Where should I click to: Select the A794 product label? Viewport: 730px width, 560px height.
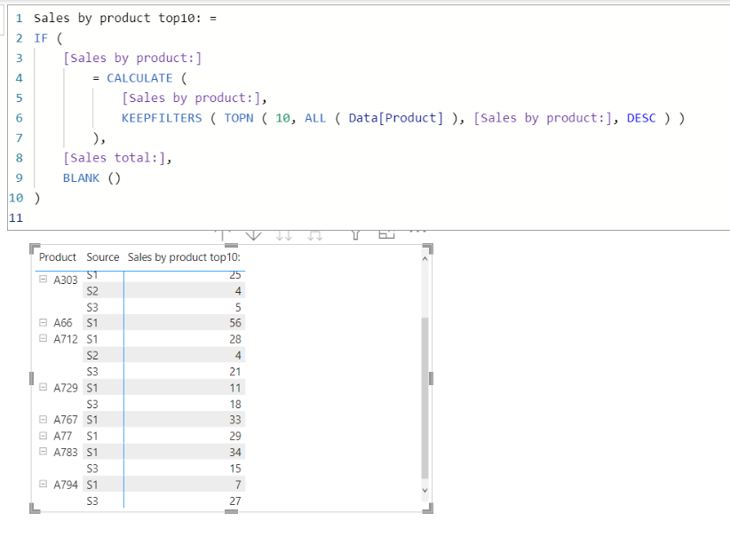point(65,485)
